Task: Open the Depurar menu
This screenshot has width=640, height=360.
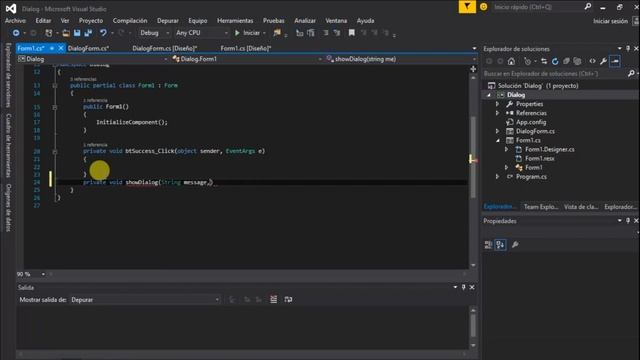Action: click(168, 20)
